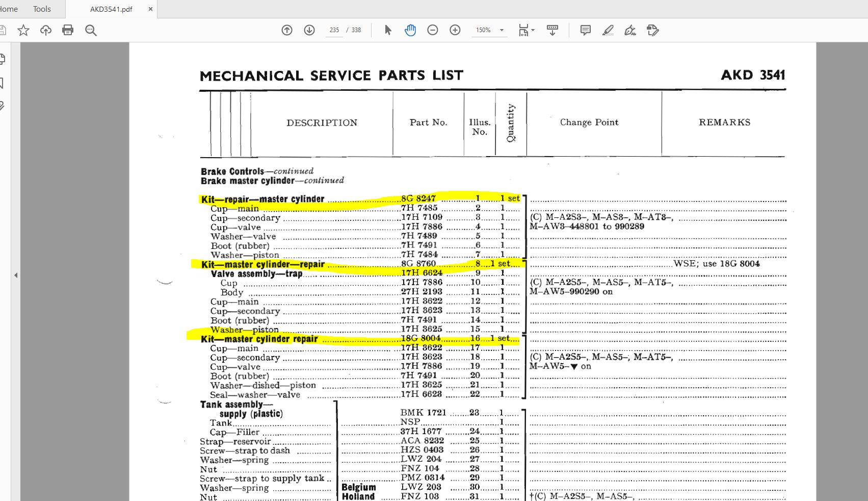Add a comment with sticky note icon
The image size is (868, 501).
pyautogui.click(x=586, y=30)
